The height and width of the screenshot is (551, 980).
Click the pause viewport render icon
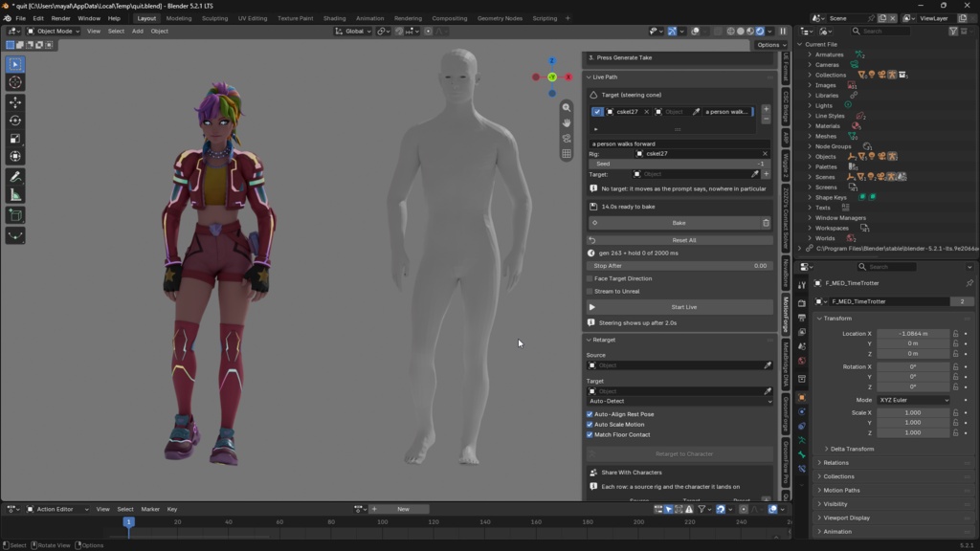click(783, 32)
